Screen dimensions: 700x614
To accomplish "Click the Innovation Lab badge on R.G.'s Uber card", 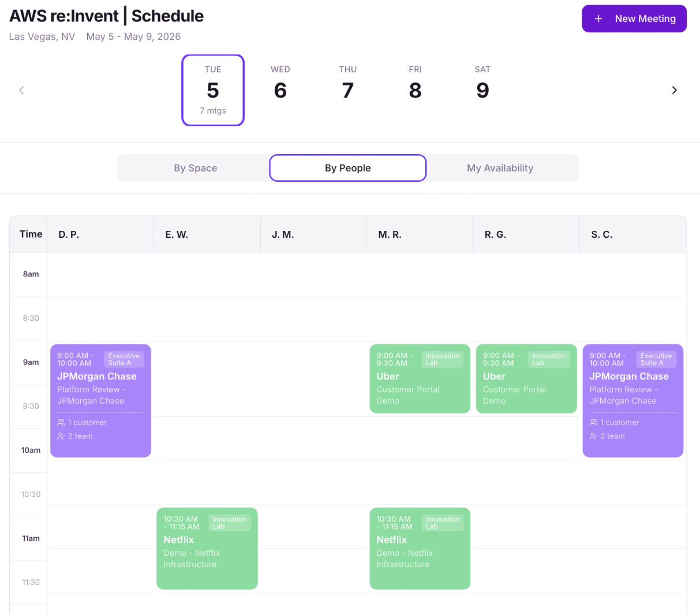I will [549, 359].
